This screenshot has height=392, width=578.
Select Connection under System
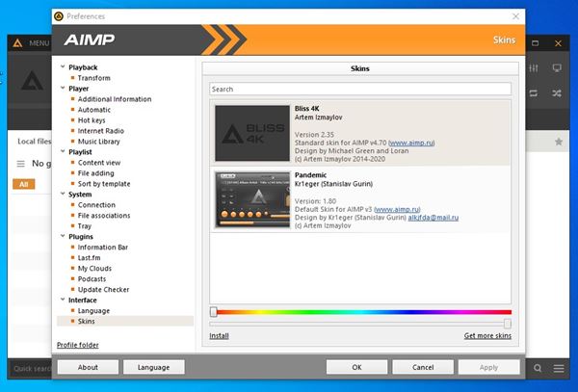[96, 205]
